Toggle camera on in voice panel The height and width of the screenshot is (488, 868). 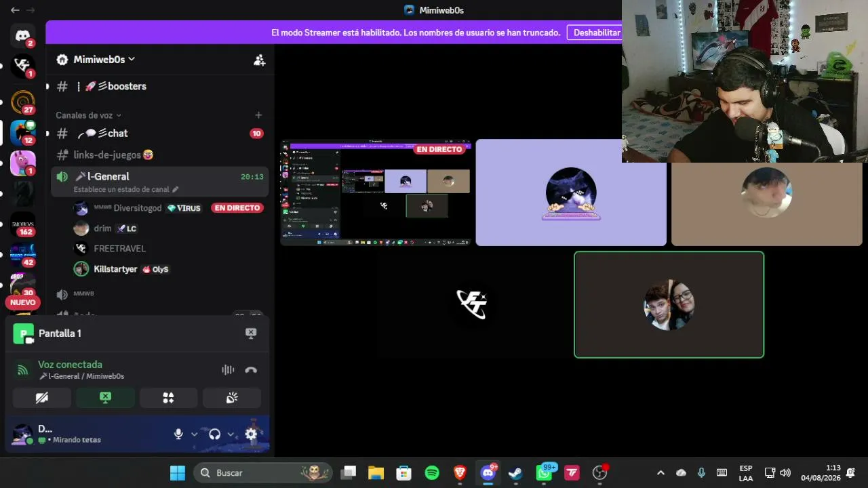tap(42, 398)
